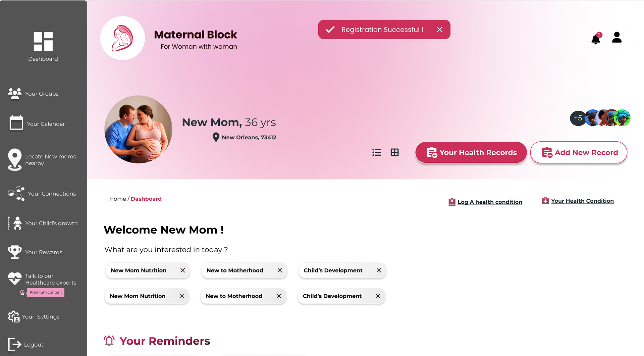Click the Maternal Block logo

[x=123, y=38]
